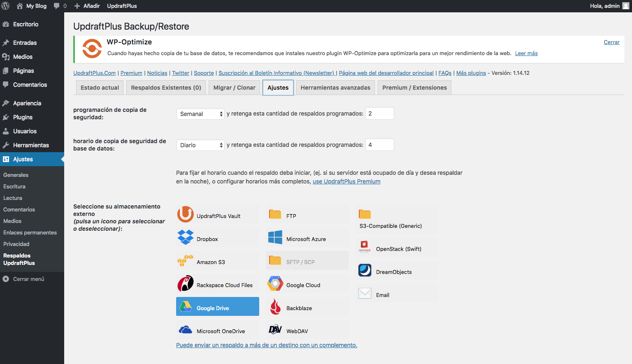Pick the Rackspace Cloud Files icon
This screenshot has height=364, width=632.
186,284
